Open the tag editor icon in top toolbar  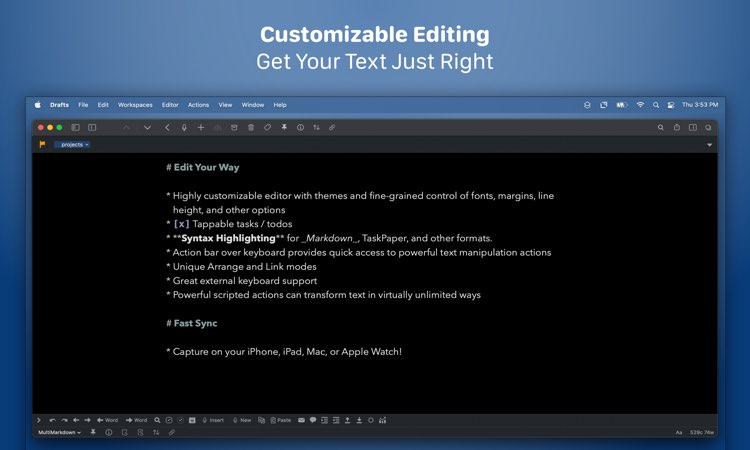(267, 128)
